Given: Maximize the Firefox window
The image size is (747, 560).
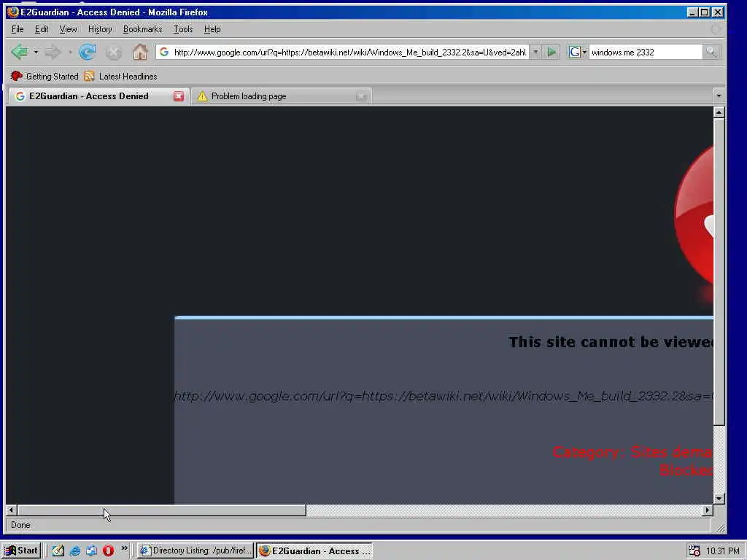Looking at the screenshot, I should pos(705,12).
